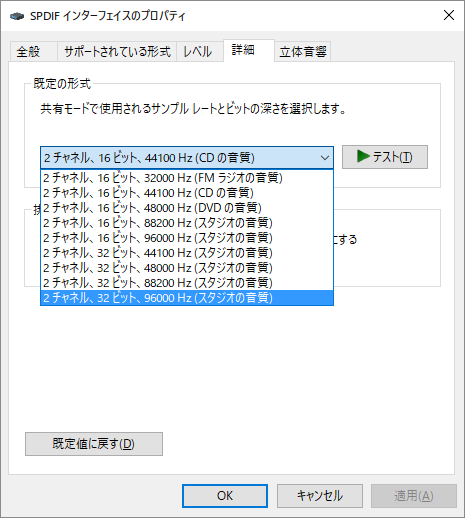Screen dimensions: 465x518
Task: Go to the レベル tab
Action: click(x=200, y=52)
